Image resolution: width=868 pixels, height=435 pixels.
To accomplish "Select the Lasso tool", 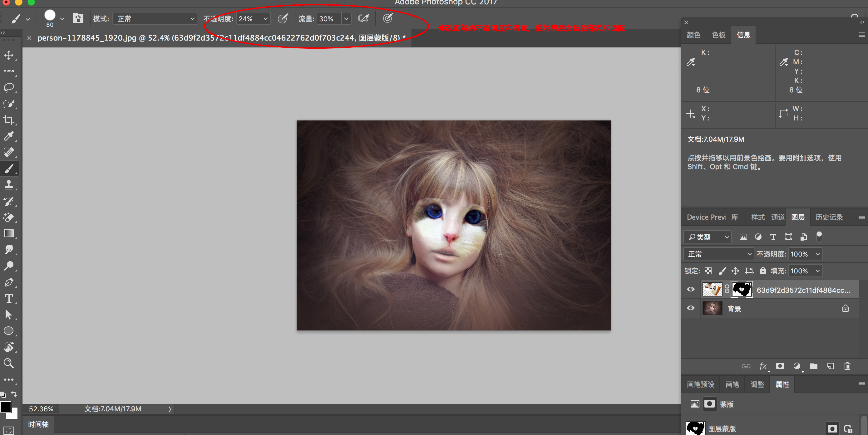I will (9, 88).
